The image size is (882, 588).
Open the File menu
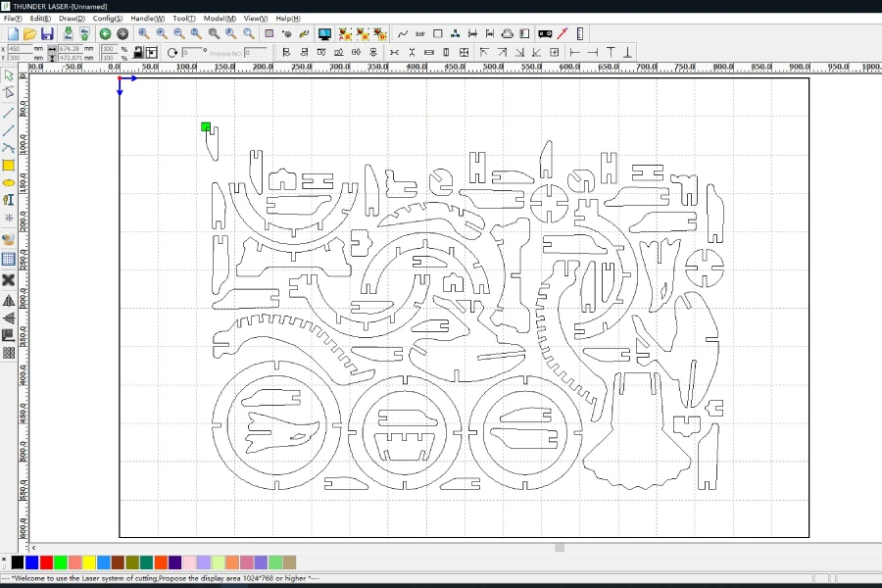click(13, 19)
